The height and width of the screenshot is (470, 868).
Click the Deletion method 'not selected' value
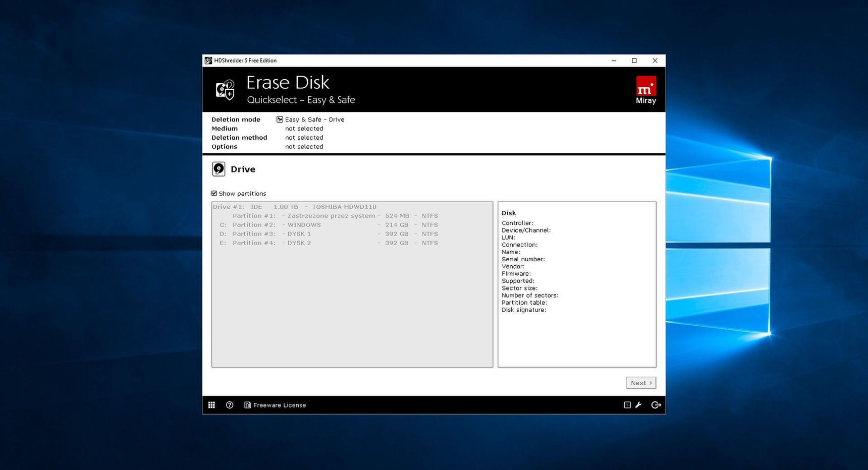pos(304,138)
